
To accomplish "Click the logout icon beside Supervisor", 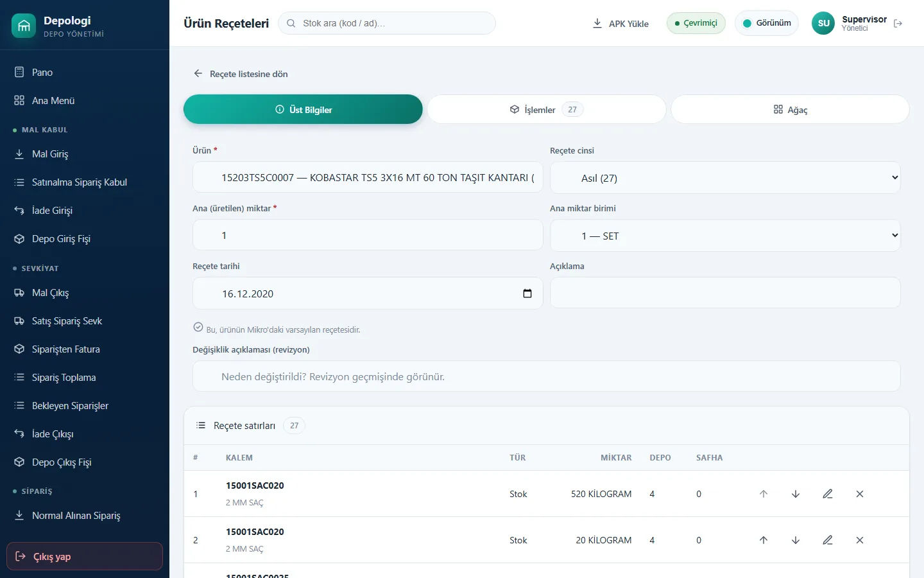I will 898,23.
